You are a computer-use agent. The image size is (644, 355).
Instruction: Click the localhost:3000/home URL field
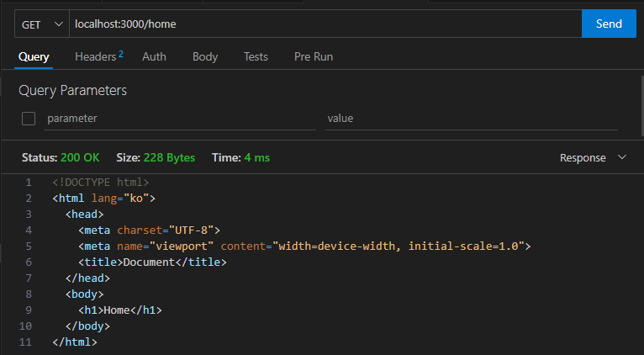click(325, 24)
